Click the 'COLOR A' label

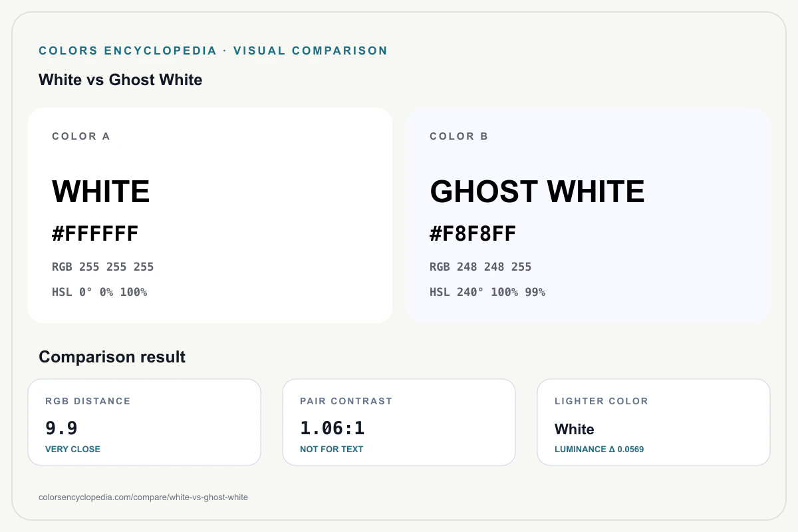tap(81, 136)
